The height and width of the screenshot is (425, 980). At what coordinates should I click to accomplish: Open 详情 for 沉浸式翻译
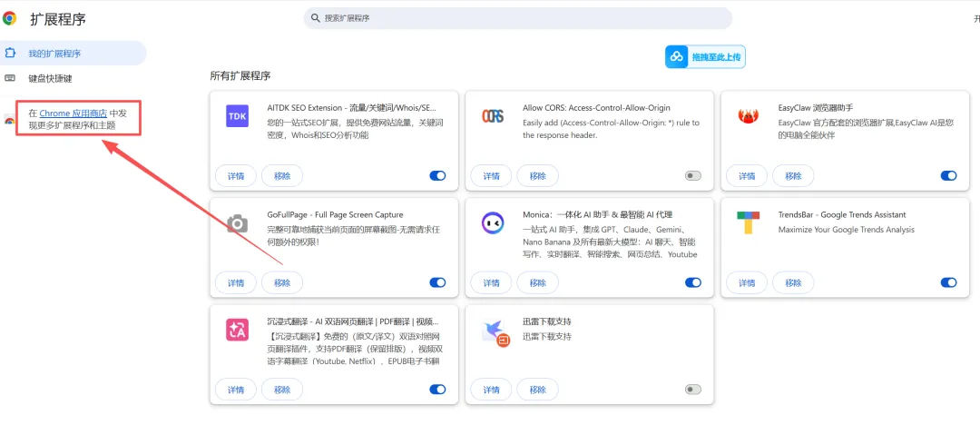tap(236, 390)
